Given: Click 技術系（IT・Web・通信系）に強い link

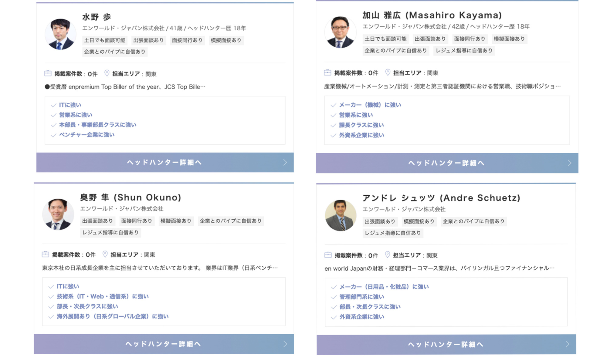Looking at the screenshot, I should pos(103,297).
